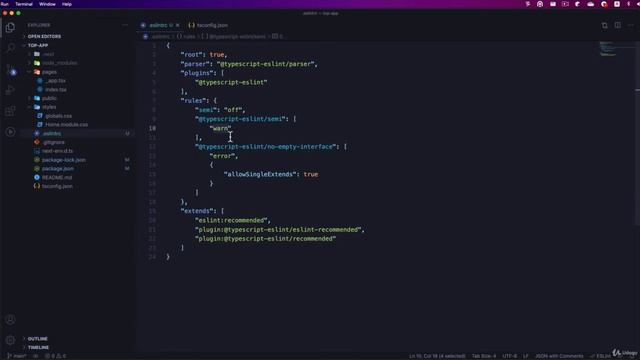This screenshot has height=360, width=640.
Task: Open the Extensions view icon
Action: [x=10, y=111]
